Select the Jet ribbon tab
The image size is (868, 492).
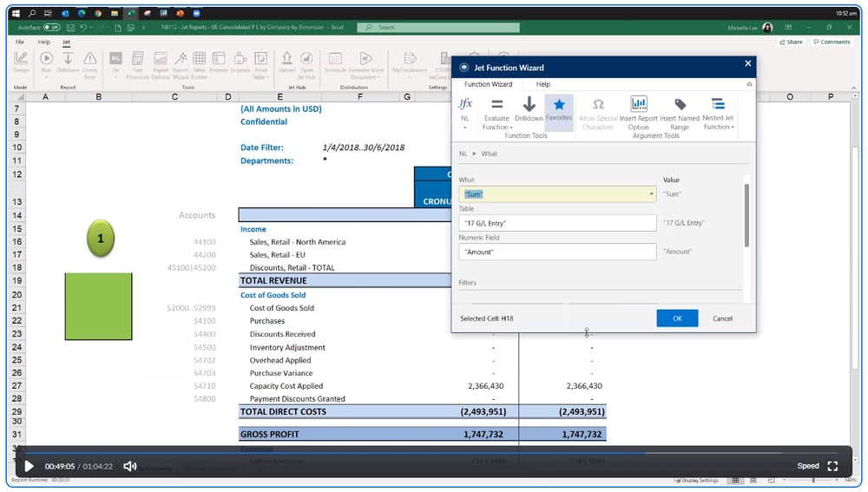coord(66,42)
